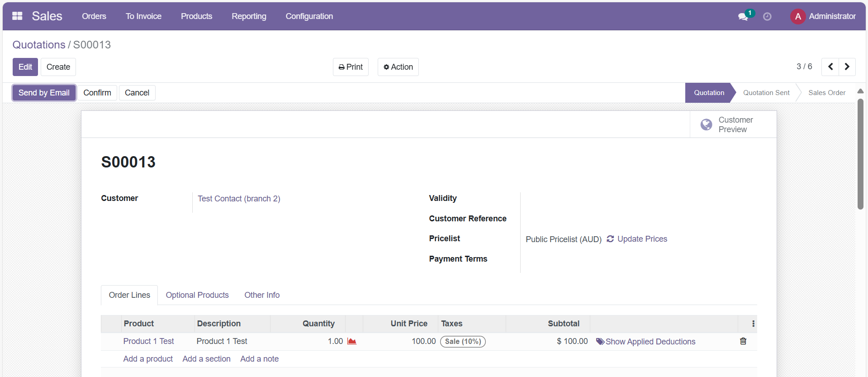Open the Products menu
Viewport: 868px width, 377px height.
tap(196, 16)
